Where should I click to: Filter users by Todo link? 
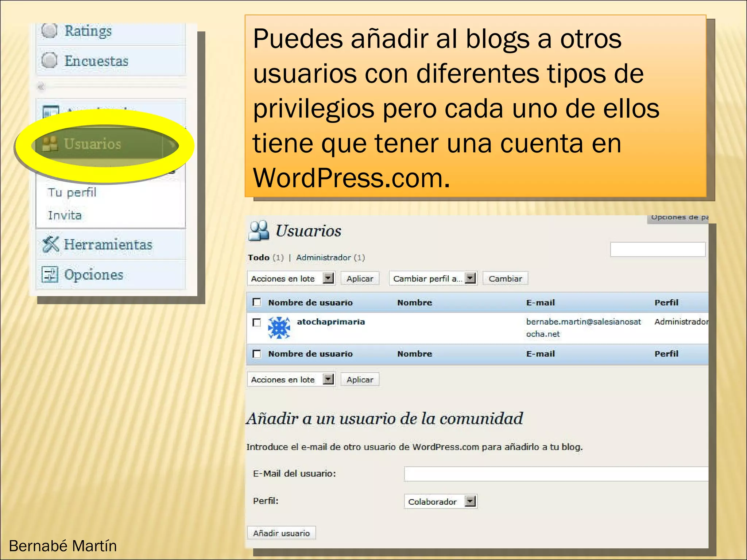[x=259, y=257]
